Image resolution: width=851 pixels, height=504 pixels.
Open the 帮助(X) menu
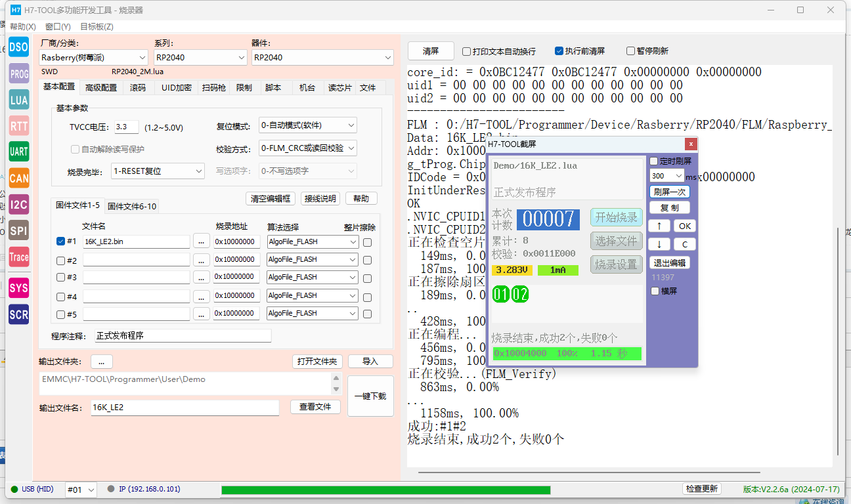coord(23,27)
